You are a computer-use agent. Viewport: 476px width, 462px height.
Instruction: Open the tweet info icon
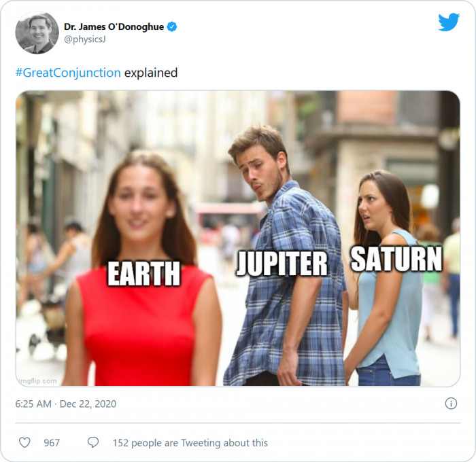(x=451, y=404)
